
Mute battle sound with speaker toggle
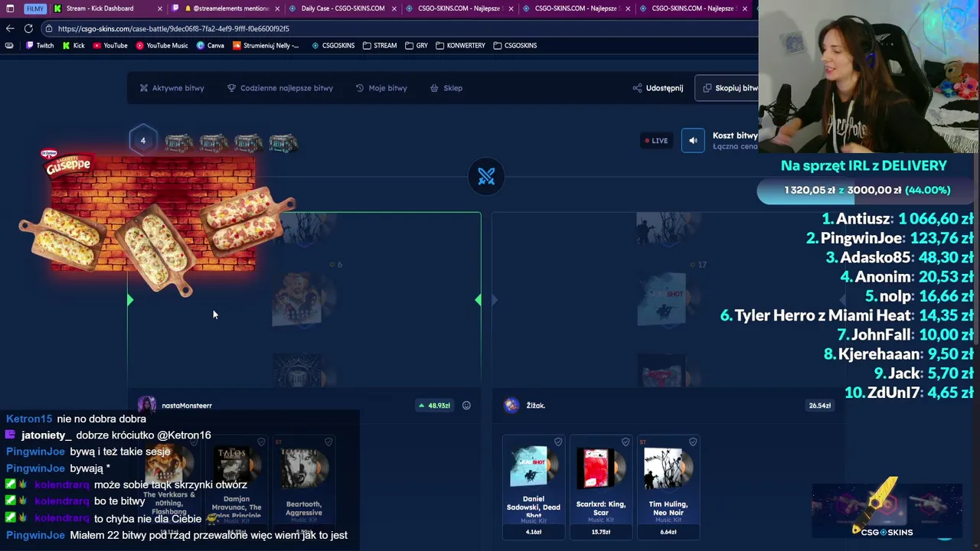[693, 141]
